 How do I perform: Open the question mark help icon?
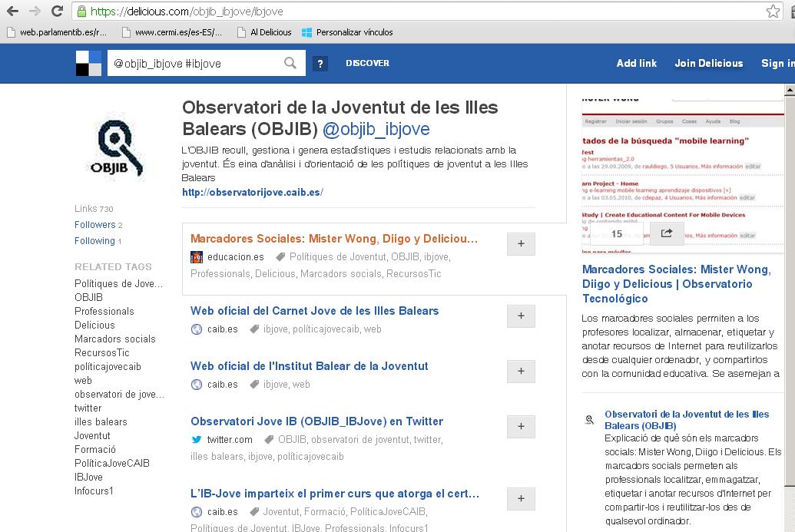[320, 63]
